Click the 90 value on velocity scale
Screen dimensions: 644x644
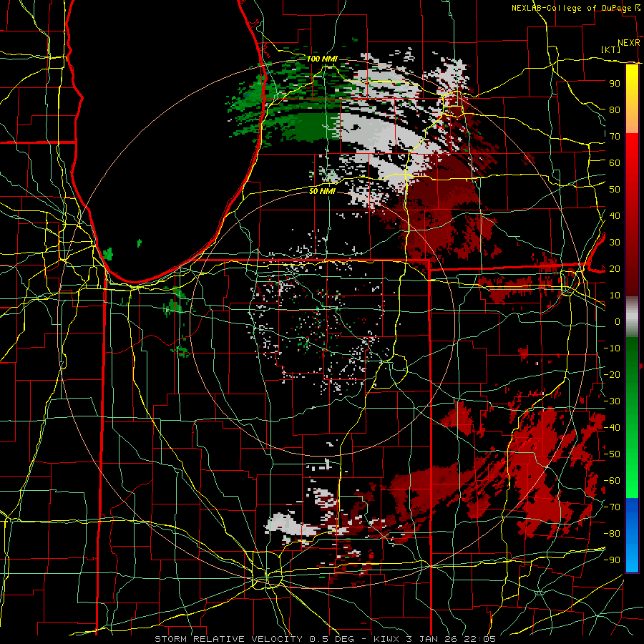click(x=615, y=84)
